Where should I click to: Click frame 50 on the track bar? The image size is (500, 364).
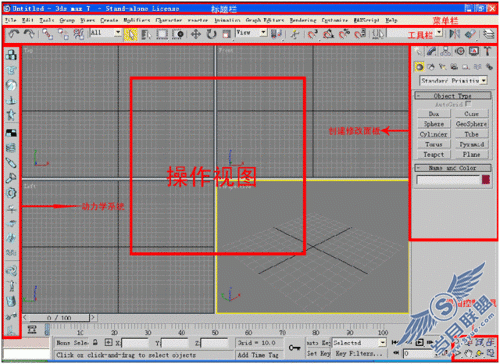(215, 332)
